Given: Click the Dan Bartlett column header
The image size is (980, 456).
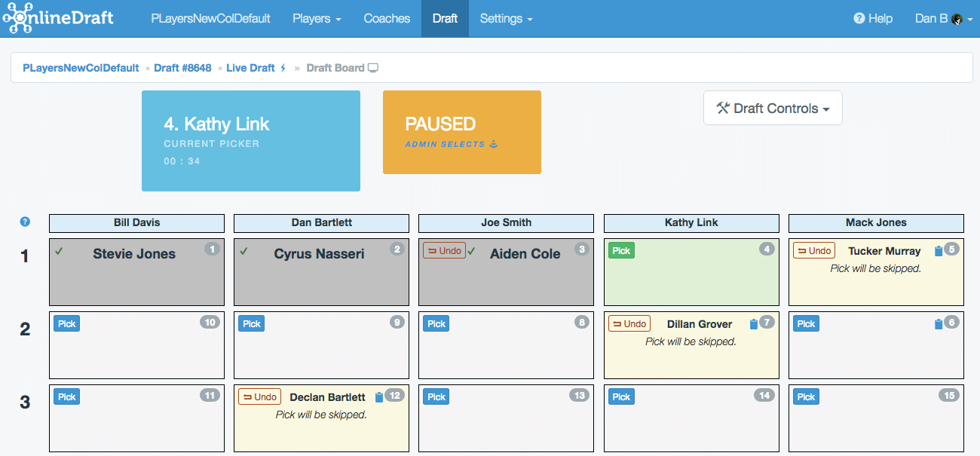Looking at the screenshot, I should click(x=321, y=223).
